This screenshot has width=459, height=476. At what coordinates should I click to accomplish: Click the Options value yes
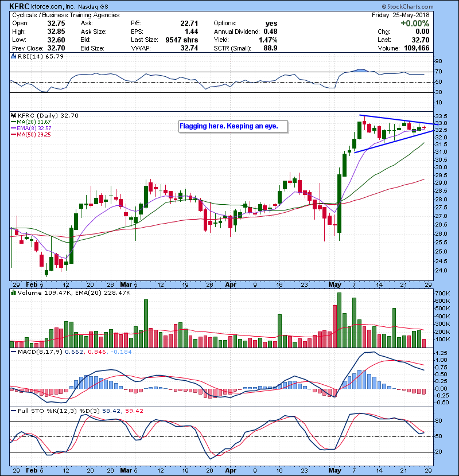click(x=271, y=24)
